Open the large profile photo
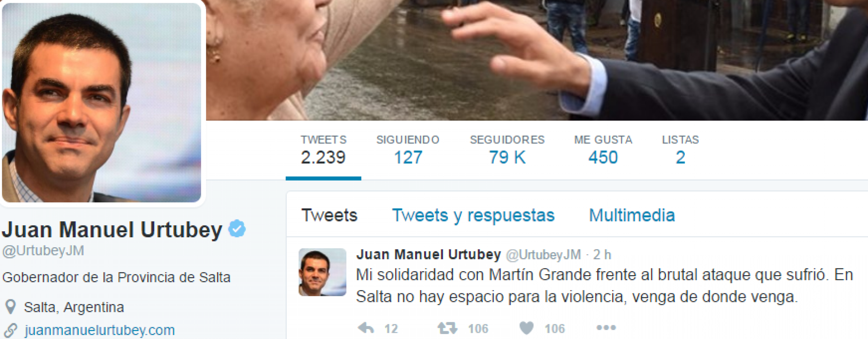This screenshot has width=868, height=339. pos(102,103)
